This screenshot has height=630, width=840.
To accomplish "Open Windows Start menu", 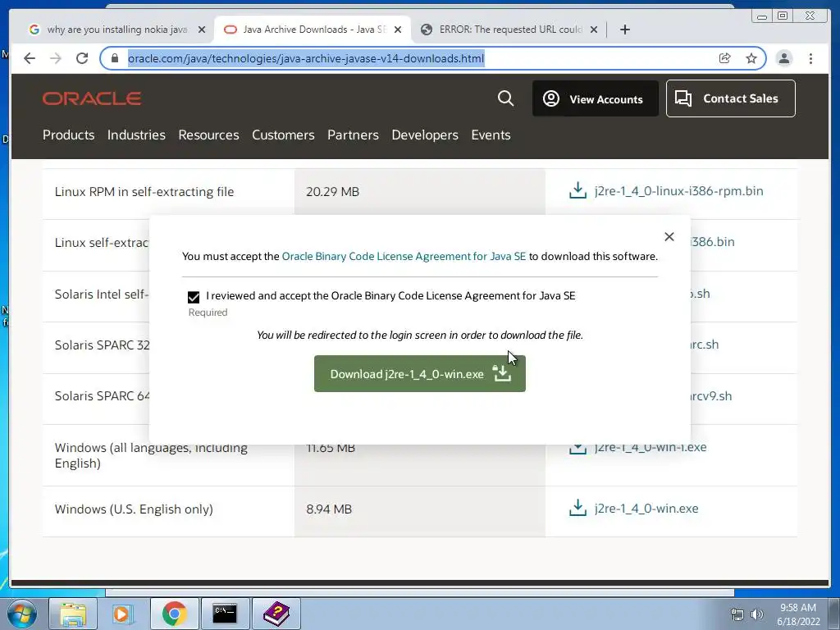I will coord(22,614).
